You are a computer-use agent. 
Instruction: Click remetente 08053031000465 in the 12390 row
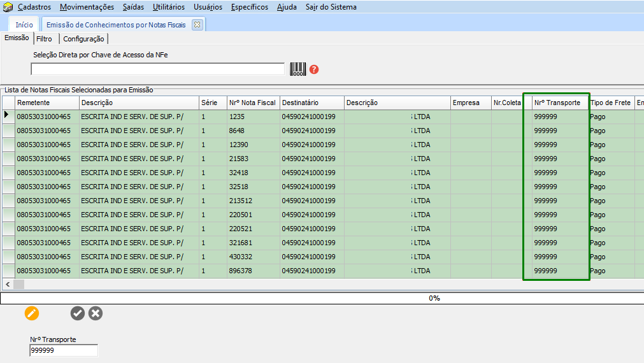click(47, 145)
